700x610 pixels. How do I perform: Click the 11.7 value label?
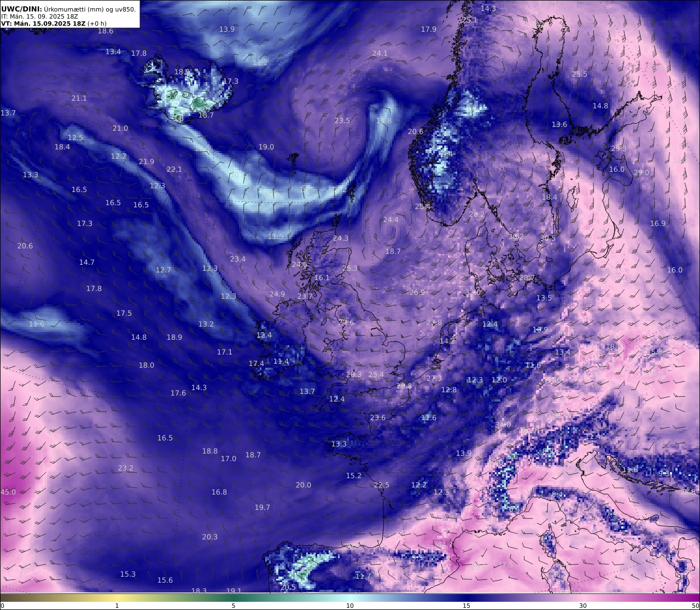363,577
